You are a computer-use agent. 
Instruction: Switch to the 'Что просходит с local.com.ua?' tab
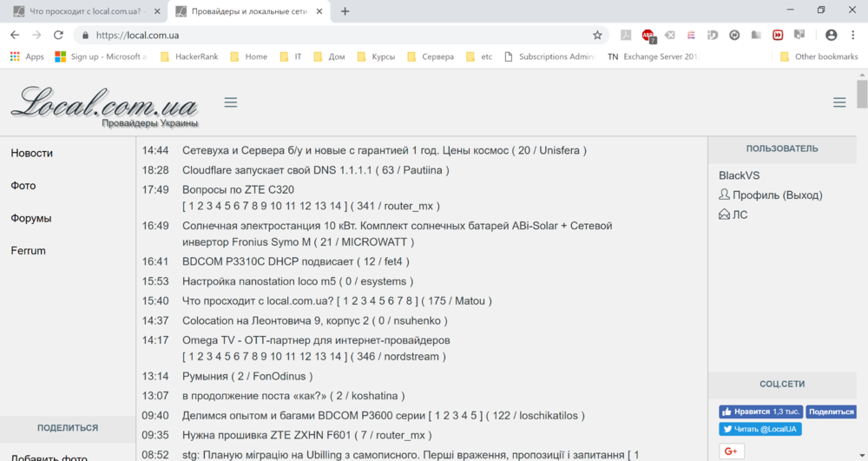coord(83,11)
